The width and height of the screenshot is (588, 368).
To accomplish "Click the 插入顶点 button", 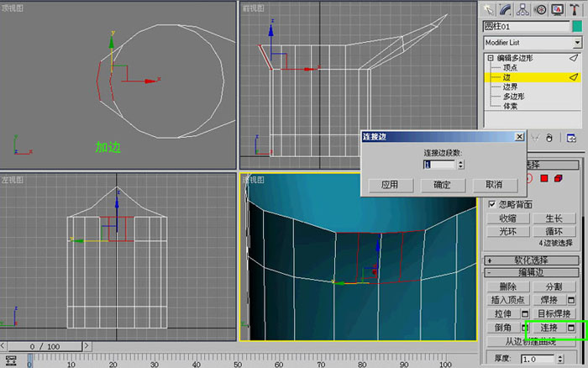I will pyautogui.click(x=507, y=300).
